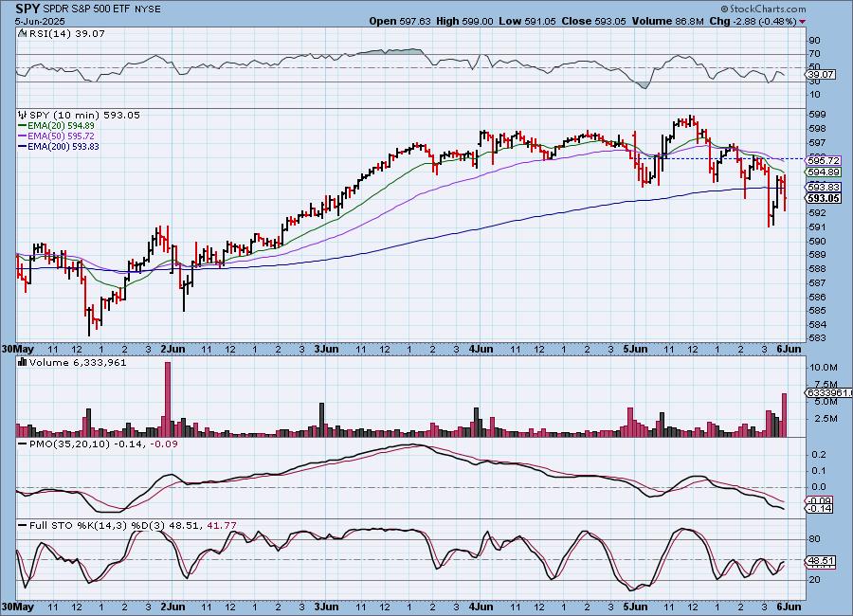
Task: Click the High 599.00 header value
Action: 464,21
